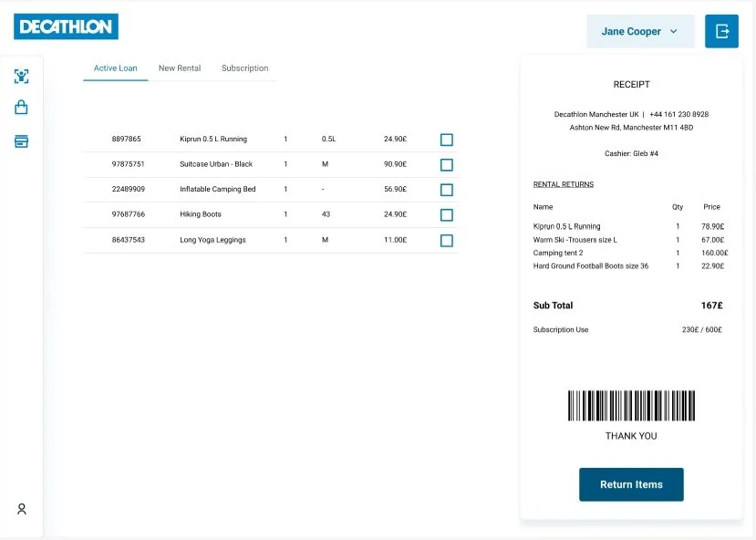
Task: Click the Return Items button
Action: (632, 484)
